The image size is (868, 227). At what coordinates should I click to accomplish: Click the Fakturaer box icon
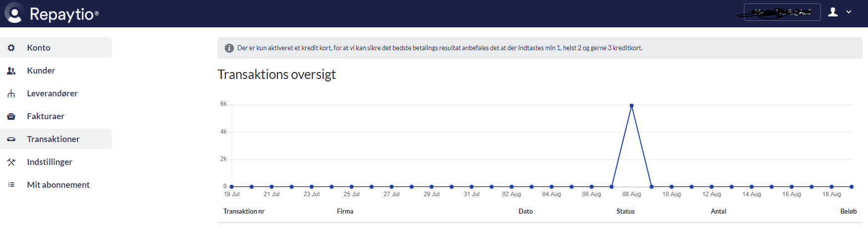point(11,116)
